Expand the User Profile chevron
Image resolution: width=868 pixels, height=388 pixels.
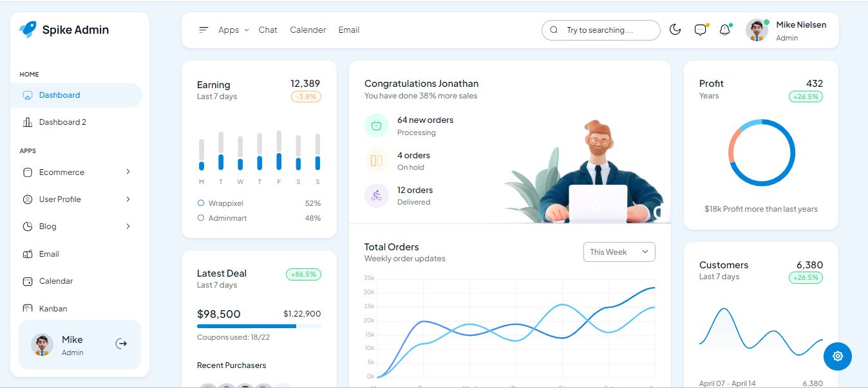tap(128, 199)
